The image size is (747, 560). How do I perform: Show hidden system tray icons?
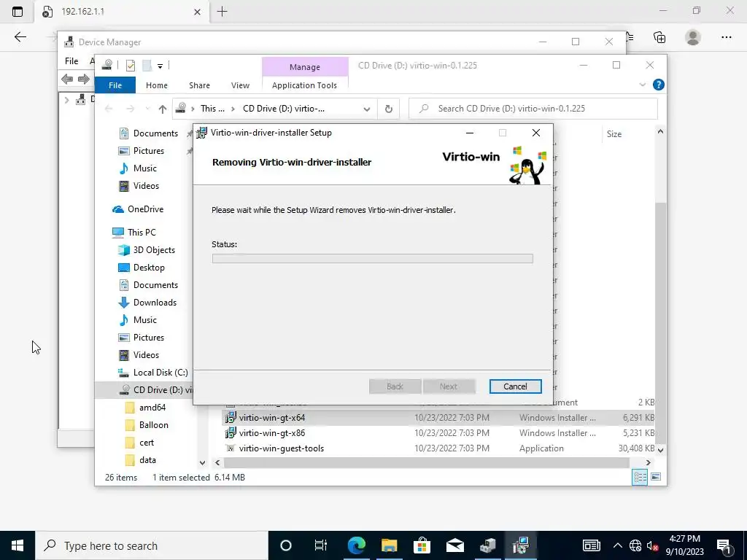click(x=617, y=545)
